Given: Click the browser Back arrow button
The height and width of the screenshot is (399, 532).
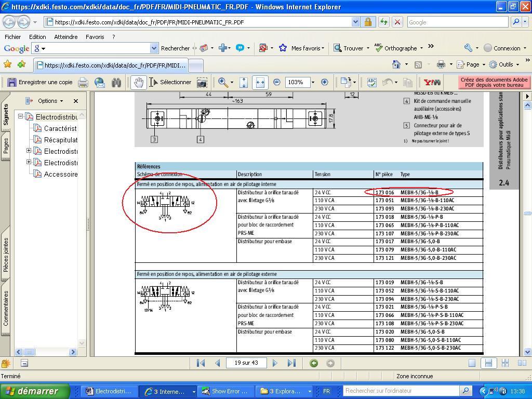Looking at the screenshot, I should click(9, 22).
